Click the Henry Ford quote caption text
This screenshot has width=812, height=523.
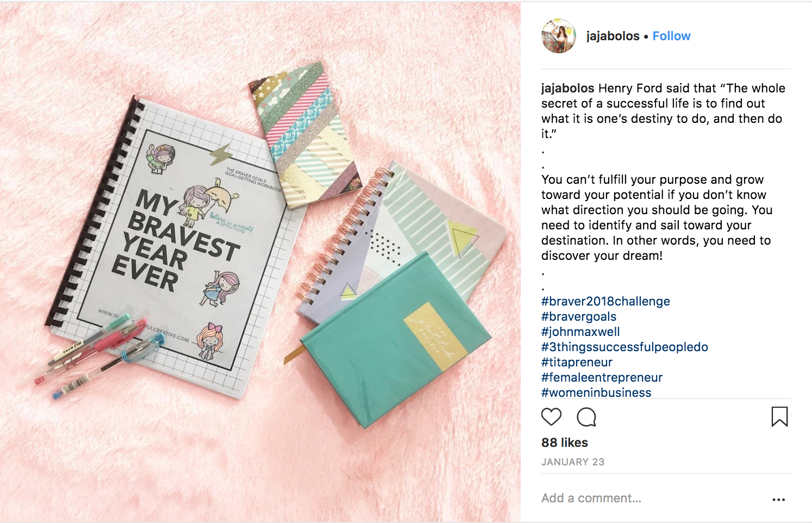[x=663, y=111]
